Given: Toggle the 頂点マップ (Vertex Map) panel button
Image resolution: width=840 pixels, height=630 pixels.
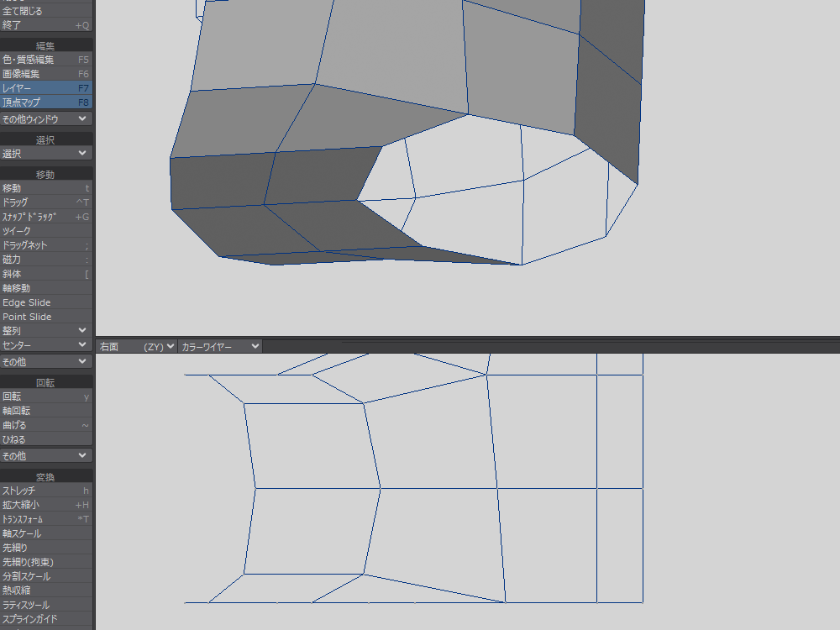Looking at the screenshot, I should 45,102.
